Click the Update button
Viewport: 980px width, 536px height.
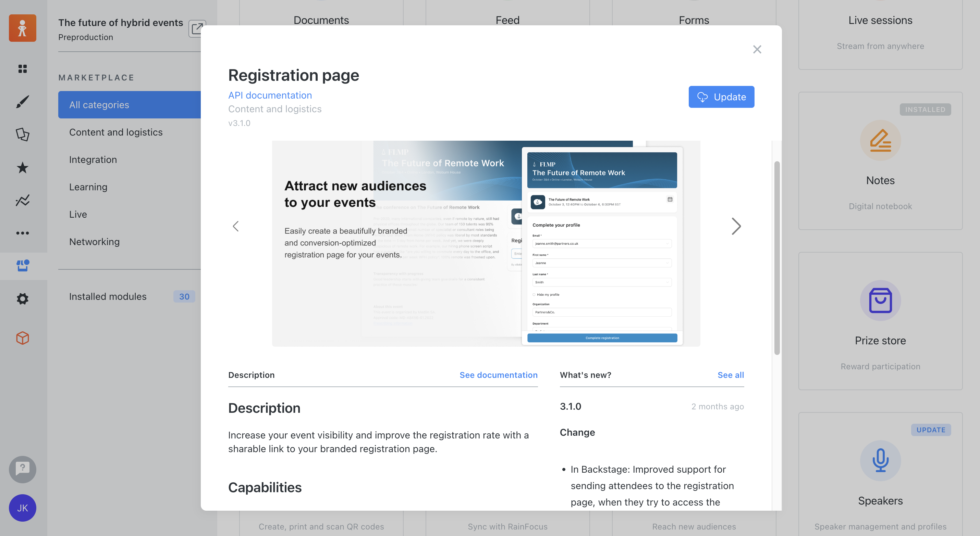tap(721, 97)
